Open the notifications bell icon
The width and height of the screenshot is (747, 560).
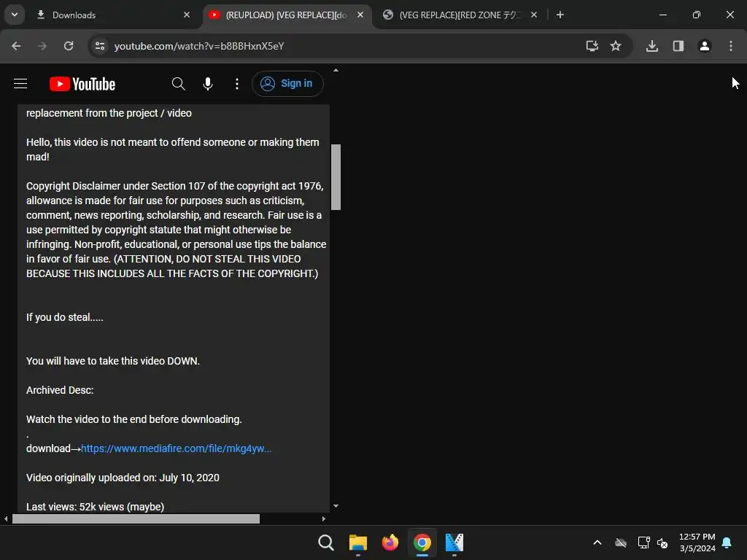click(727, 542)
